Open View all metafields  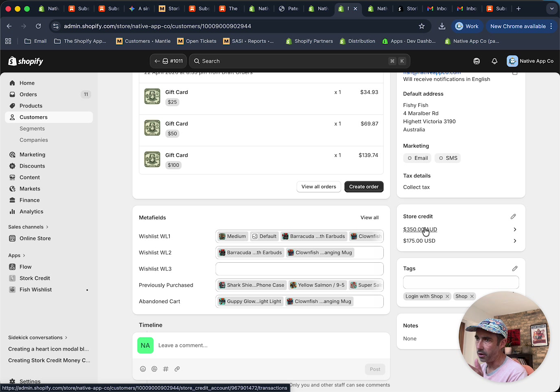point(369,218)
